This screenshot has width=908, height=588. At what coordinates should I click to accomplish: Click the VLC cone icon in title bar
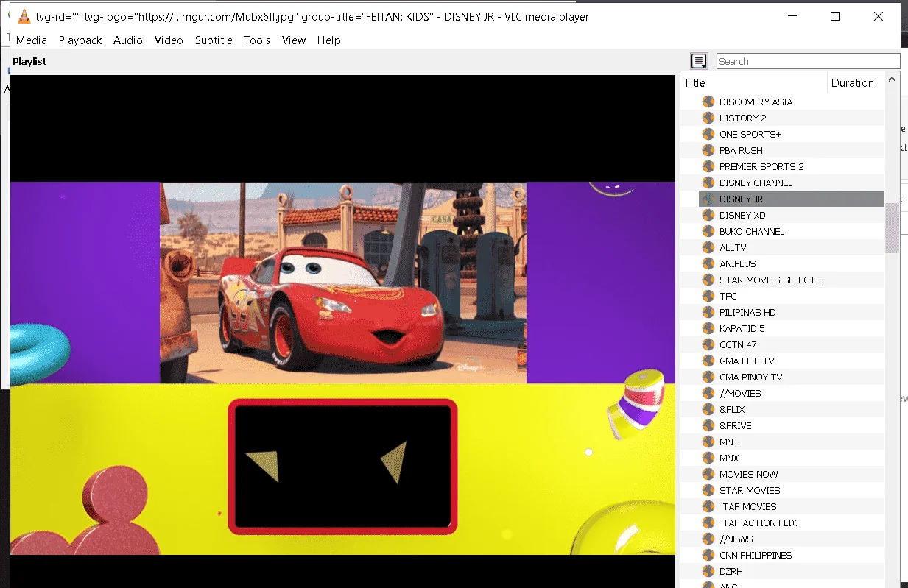click(x=23, y=16)
